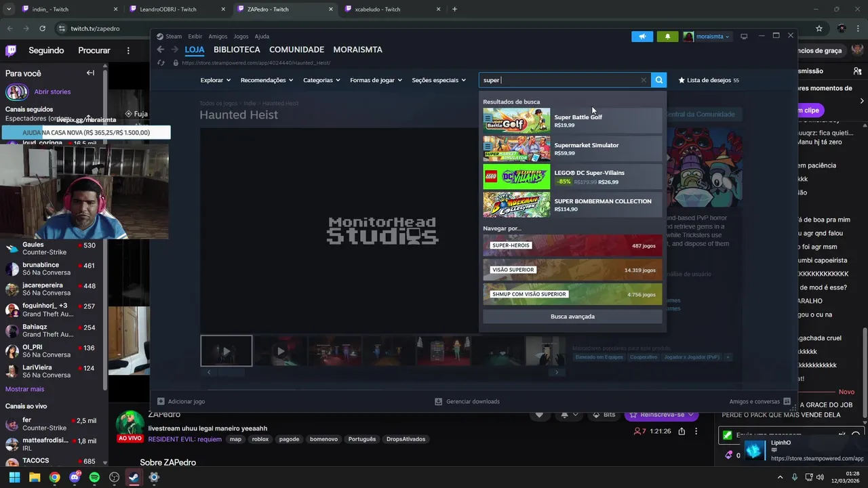The image size is (868, 488).
Task: Collapse the Twitch Para você sidebar
Action: (90, 73)
